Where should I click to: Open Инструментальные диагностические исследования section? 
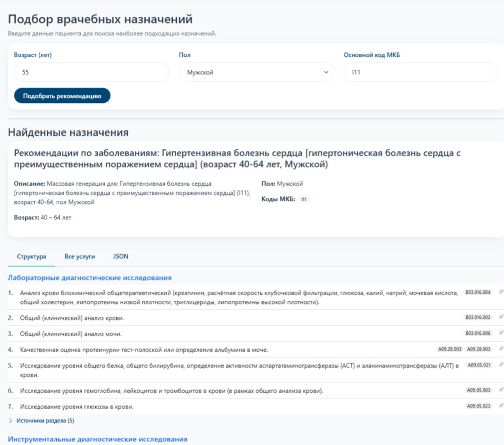tap(98, 439)
